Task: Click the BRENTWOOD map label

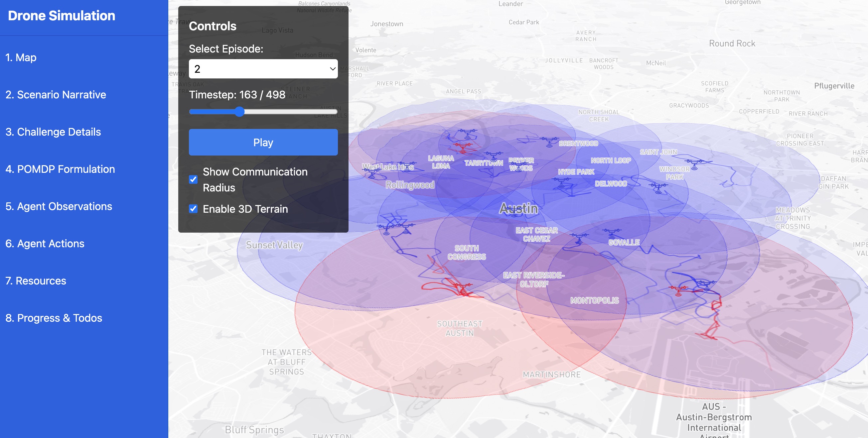Action: [x=578, y=144]
